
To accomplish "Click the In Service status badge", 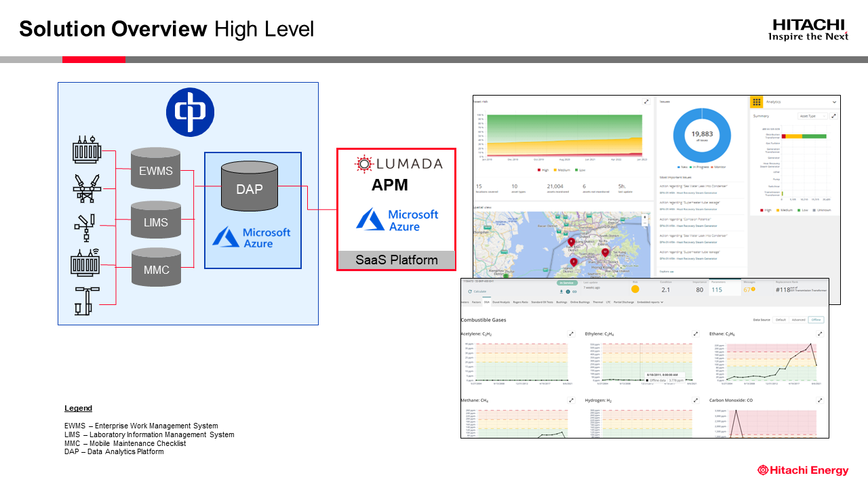I will [x=567, y=283].
